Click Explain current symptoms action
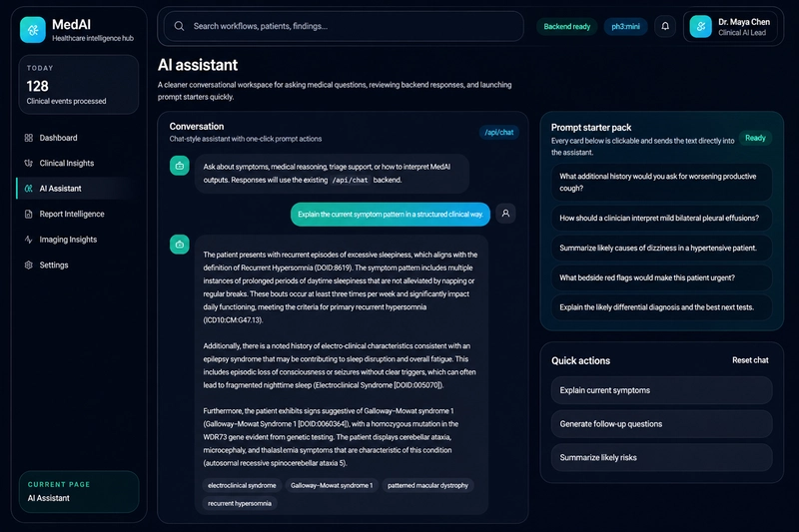This screenshot has width=799, height=532. click(661, 390)
